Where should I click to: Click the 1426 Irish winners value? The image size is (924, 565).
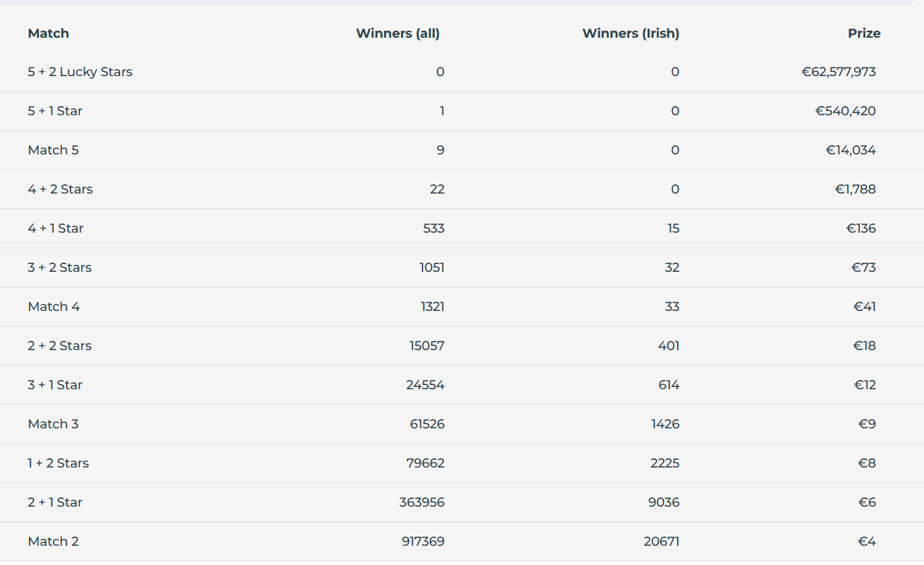coord(665,424)
